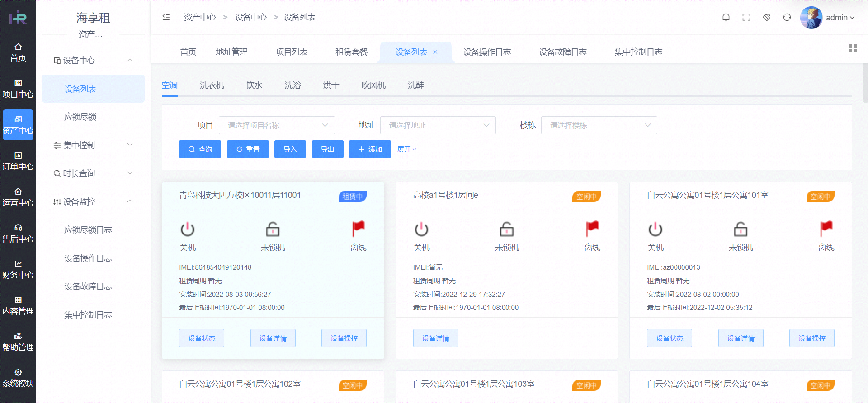The height and width of the screenshot is (403, 868).
Task: Click power icon on 青岛科技大四方校区 card
Action: pos(188,229)
